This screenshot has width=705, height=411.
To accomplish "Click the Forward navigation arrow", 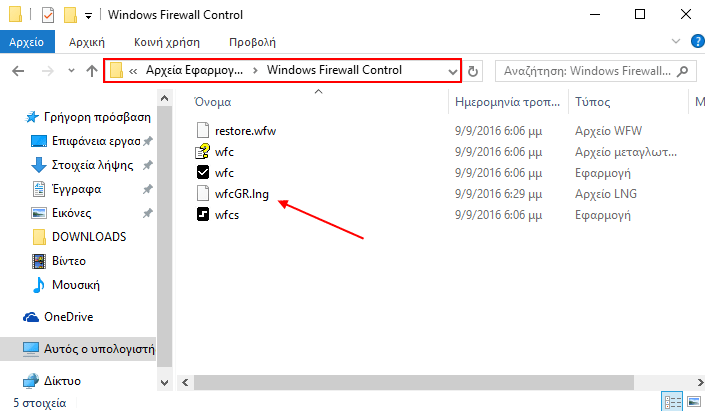I will (x=47, y=71).
